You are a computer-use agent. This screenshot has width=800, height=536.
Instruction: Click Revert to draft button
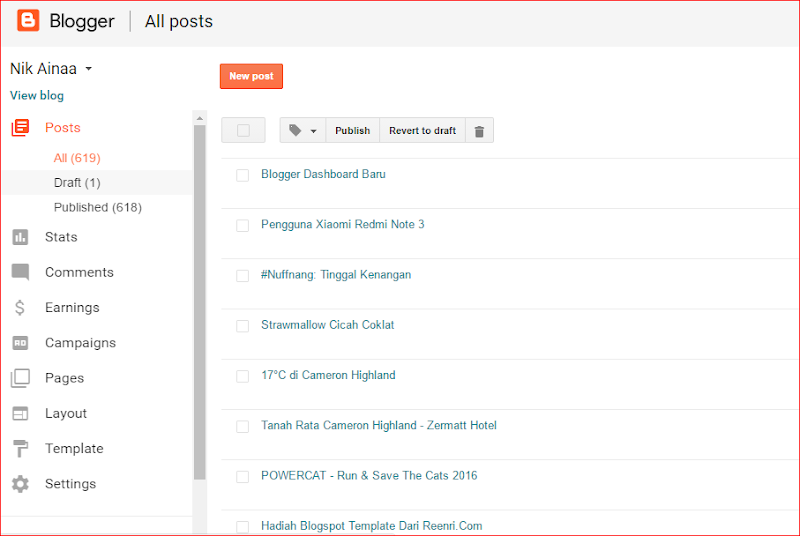422,131
